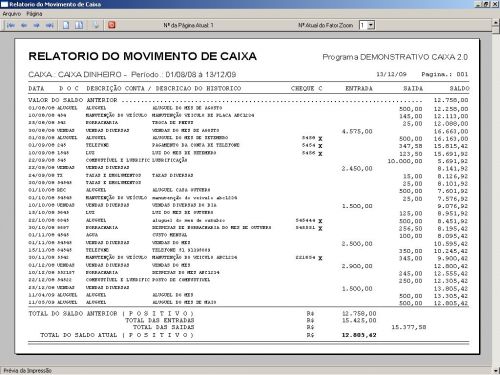Click the entrada value 2.500,00
The height and width of the screenshot is (375, 500).
coord(357,244)
